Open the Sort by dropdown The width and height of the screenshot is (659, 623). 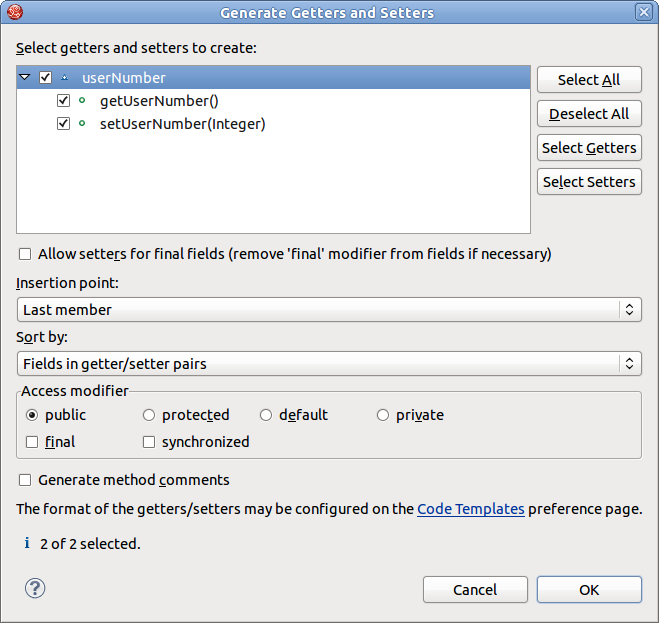pyautogui.click(x=329, y=364)
